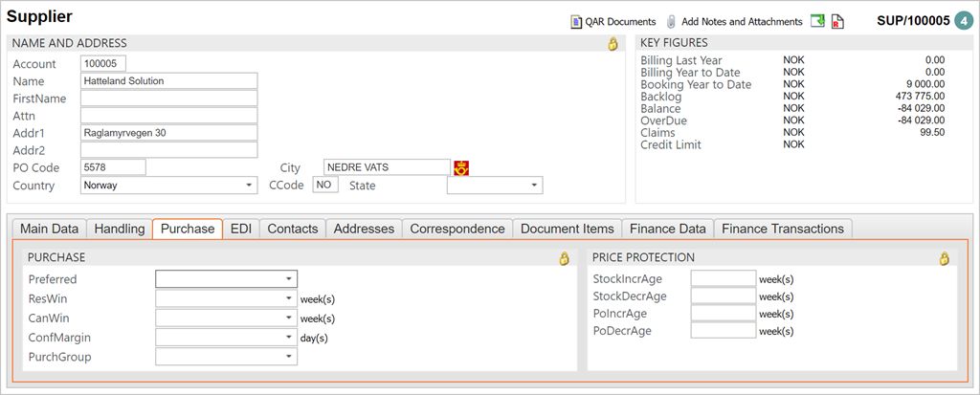Viewport: 980px width, 395px height.
Task: Toggle the lock icon in Purchase section header
Action: click(565, 258)
